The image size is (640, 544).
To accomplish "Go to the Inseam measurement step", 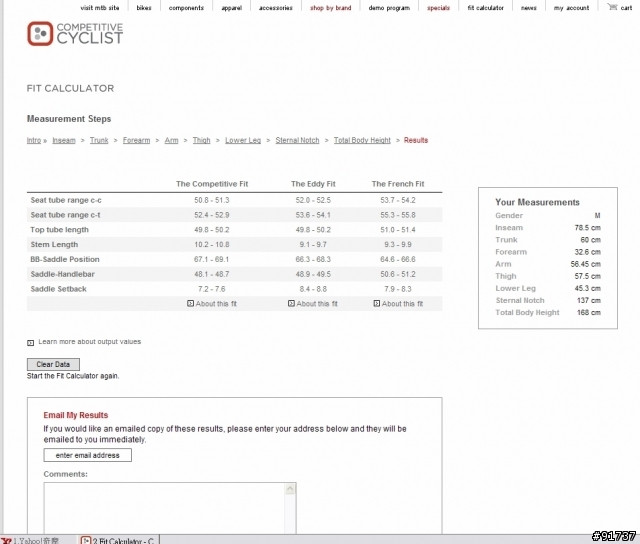I will (x=64, y=140).
